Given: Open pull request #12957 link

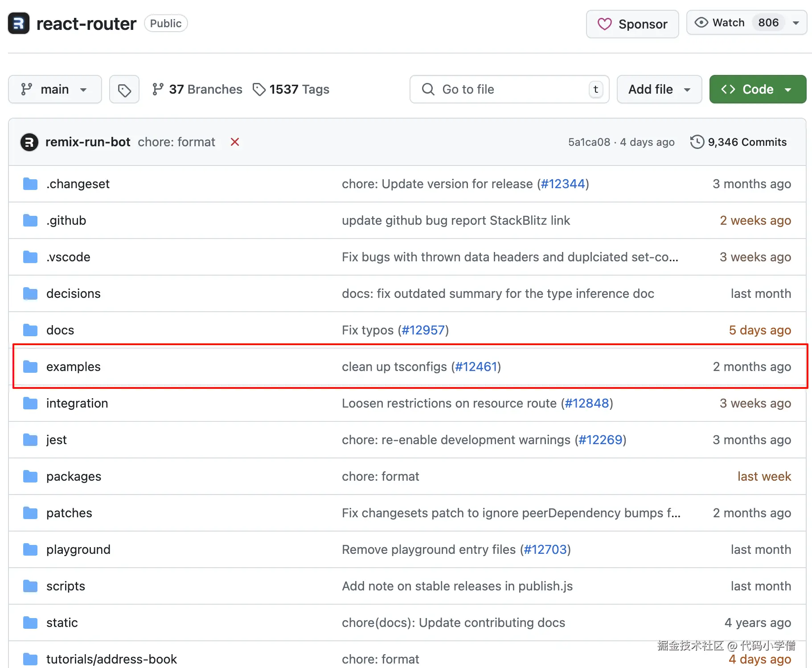Looking at the screenshot, I should tap(423, 330).
